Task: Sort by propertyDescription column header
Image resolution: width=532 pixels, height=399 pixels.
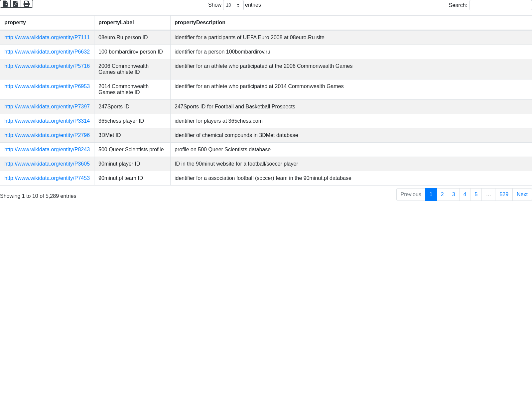Action: click(x=200, y=23)
